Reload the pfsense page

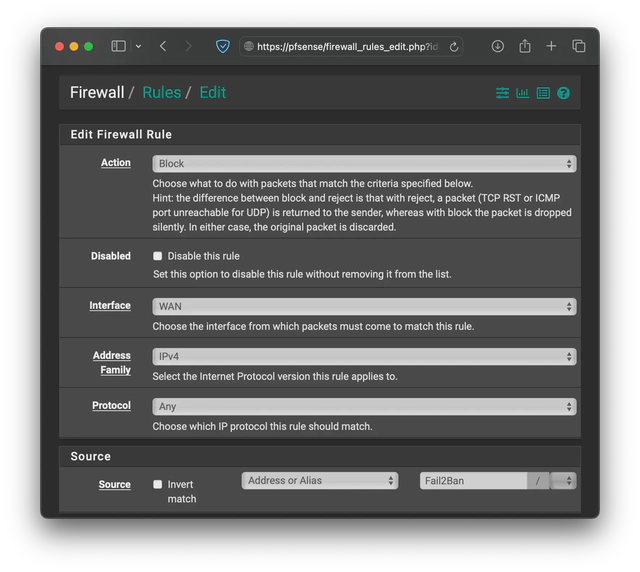[453, 47]
